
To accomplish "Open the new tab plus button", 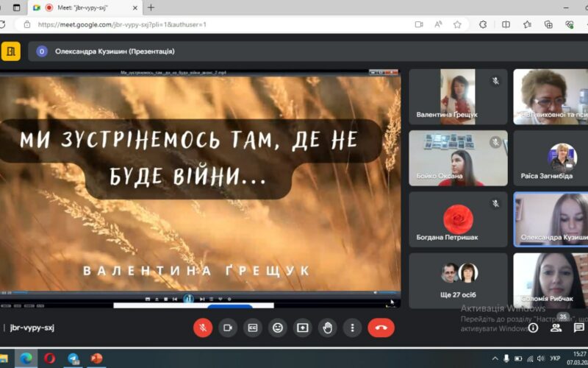I will point(151,7).
